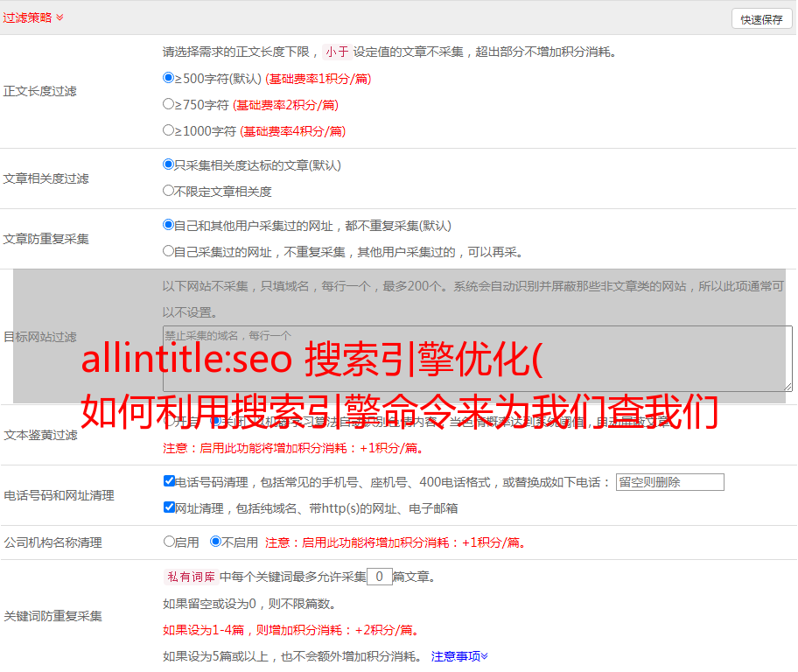Select 自己和其他用户采集过的网址 radio option
Image resolution: width=798 pixels, height=672 pixels.
coord(168,225)
